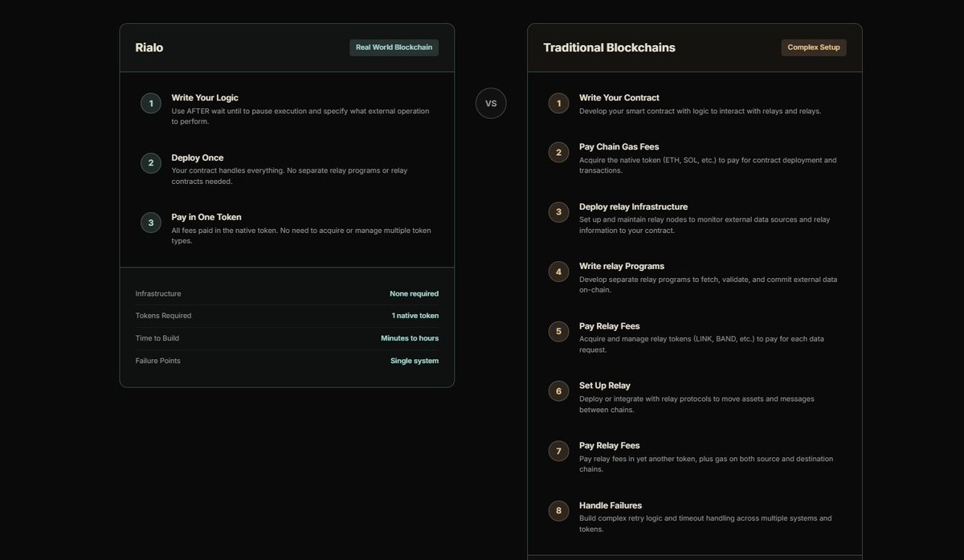Click the Rialo card title
Viewport: 964px width, 560px height.
[x=149, y=47]
